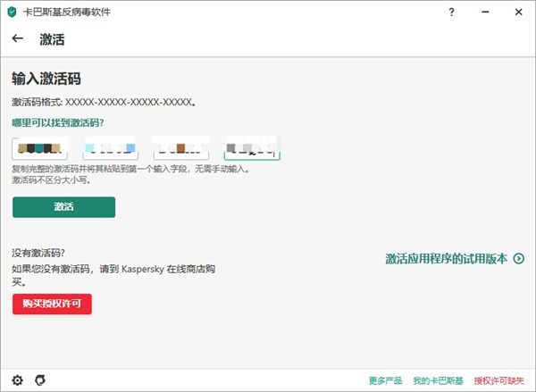
Task: Open the support icon beside the gear
Action: click(39, 379)
